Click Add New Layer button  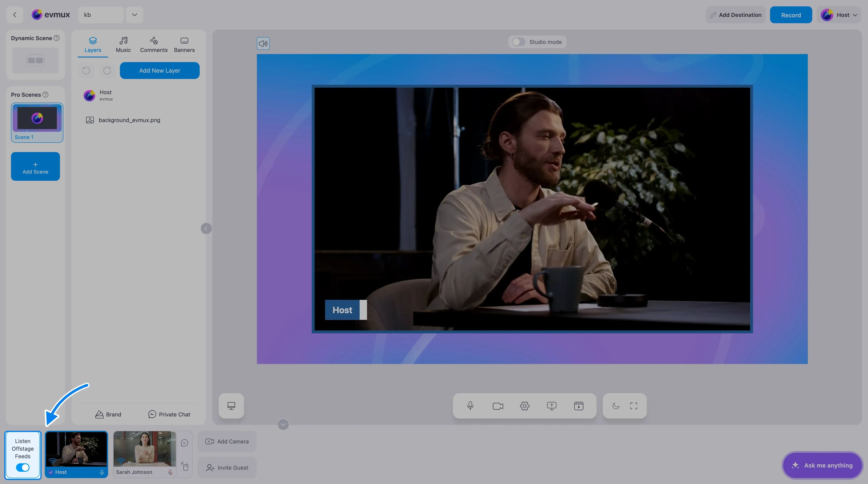point(160,71)
